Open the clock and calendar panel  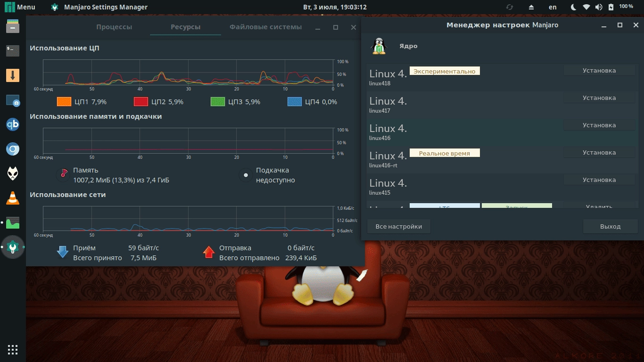(335, 7)
